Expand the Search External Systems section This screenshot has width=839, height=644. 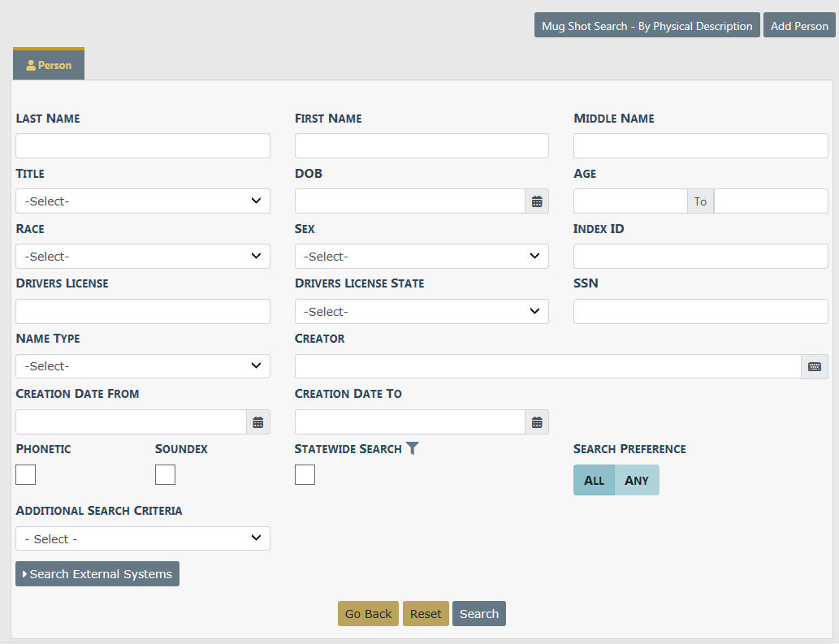(x=97, y=574)
